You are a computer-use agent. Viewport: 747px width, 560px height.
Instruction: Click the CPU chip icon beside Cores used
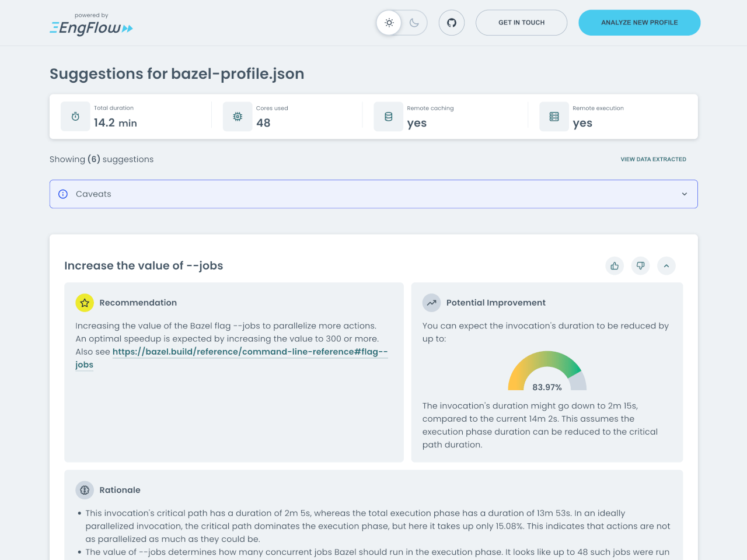click(238, 116)
